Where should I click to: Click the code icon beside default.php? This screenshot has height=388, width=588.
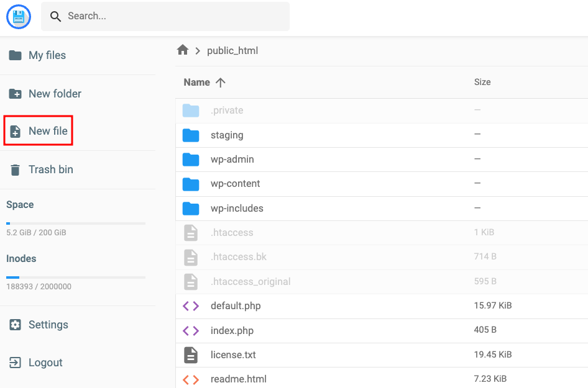click(x=191, y=305)
